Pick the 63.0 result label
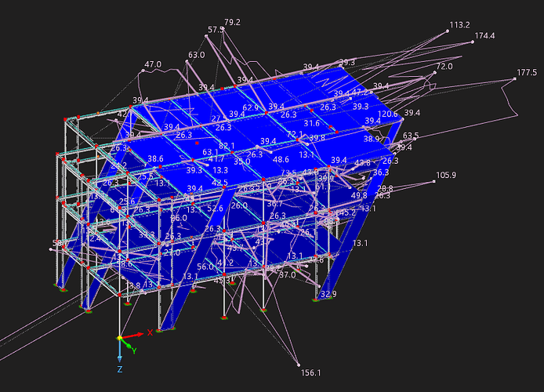The image size is (544, 392). click(x=196, y=55)
